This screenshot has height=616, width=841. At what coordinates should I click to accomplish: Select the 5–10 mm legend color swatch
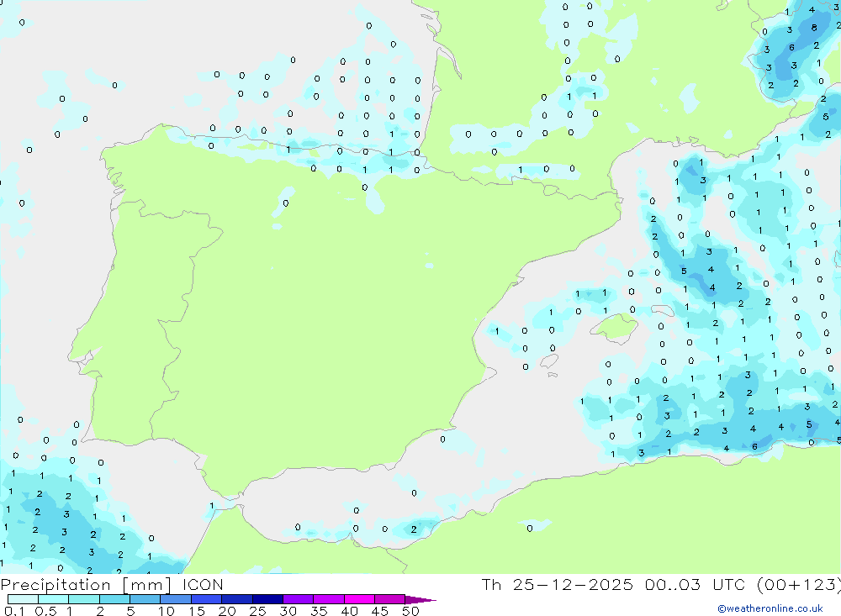[145, 599]
